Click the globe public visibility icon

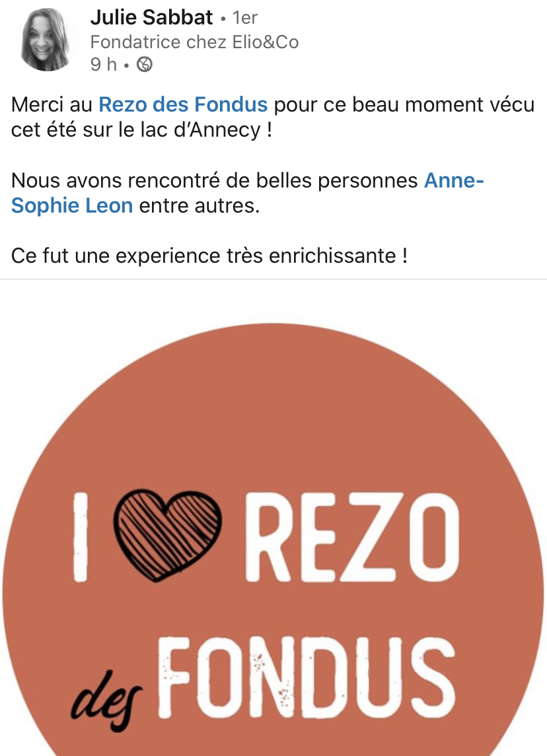pos(145,64)
